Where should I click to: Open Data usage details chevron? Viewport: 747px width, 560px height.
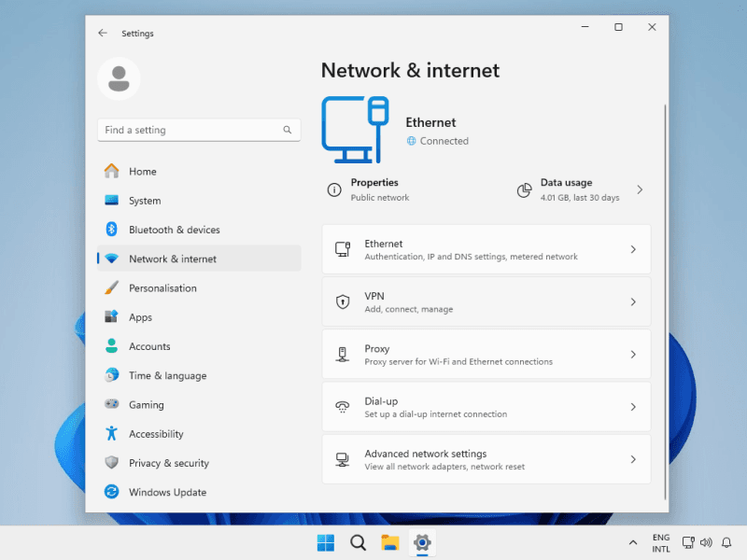coord(640,189)
